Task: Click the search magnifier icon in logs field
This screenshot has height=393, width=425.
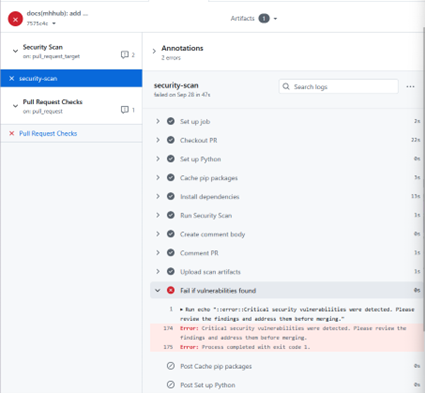Action: pyautogui.click(x=286, y=87)
